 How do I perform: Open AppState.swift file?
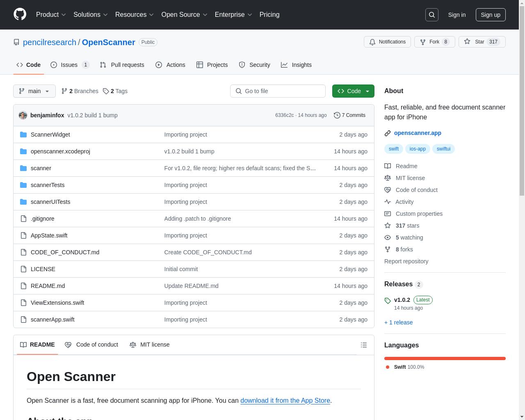49,235
